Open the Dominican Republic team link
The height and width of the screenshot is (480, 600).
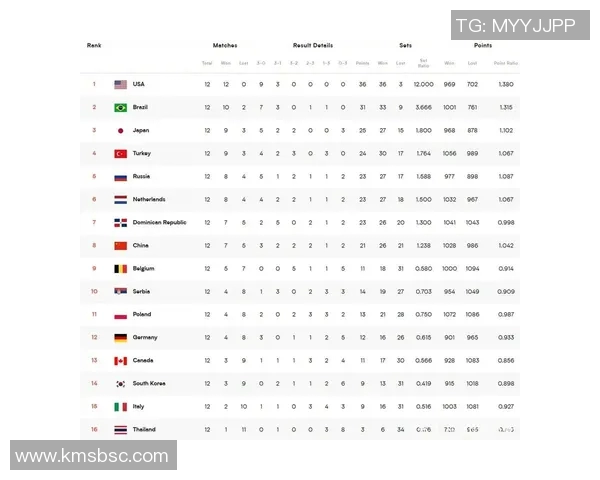(x=160, y=222)
